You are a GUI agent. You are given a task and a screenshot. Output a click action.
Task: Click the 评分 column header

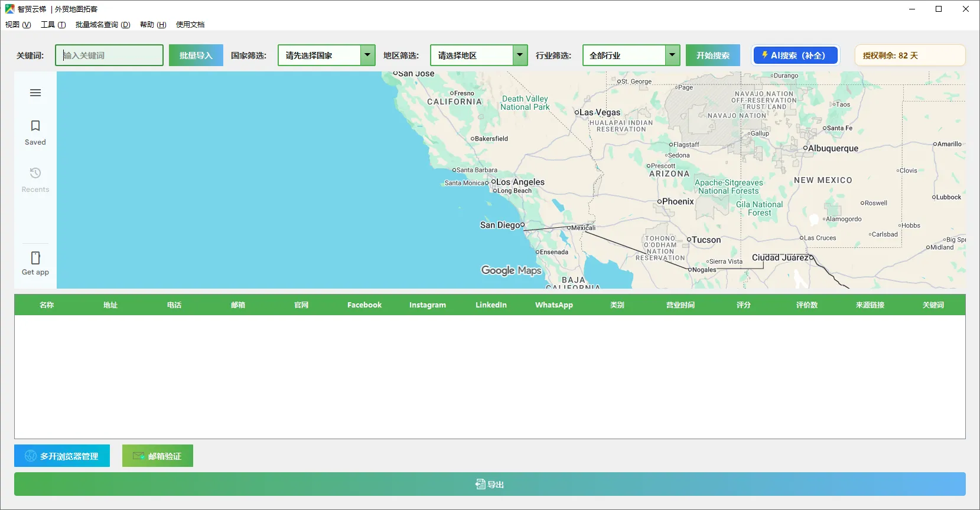tap(744, 305)
